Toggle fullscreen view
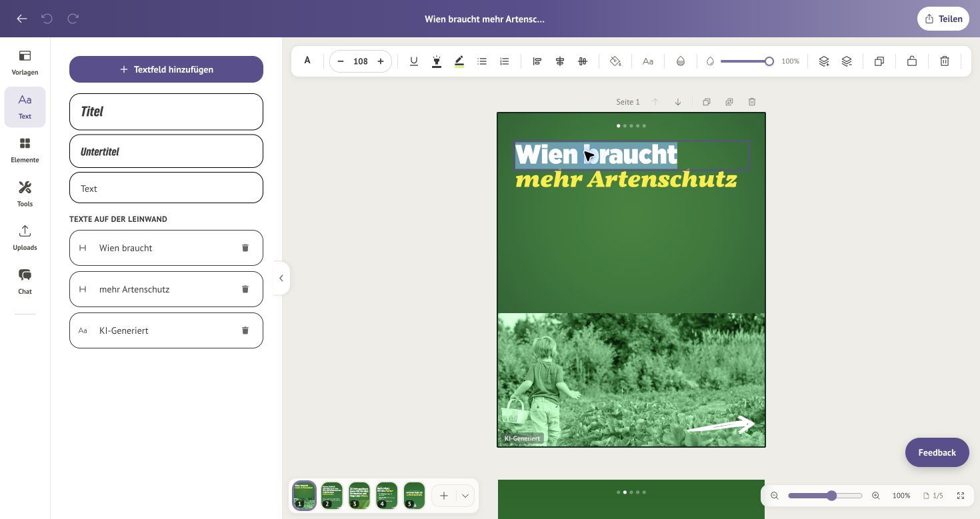 tap(961, 496)
